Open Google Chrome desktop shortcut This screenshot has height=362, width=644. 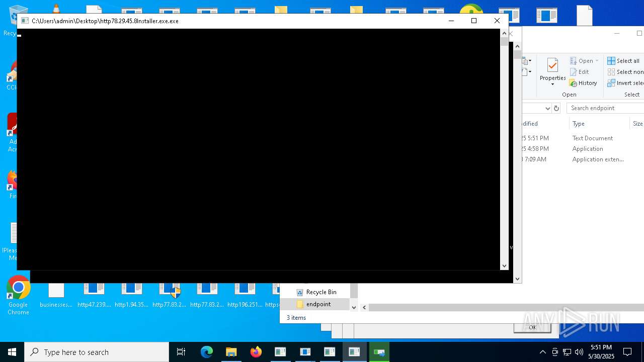pyautogui.click(x=19, y=296)
